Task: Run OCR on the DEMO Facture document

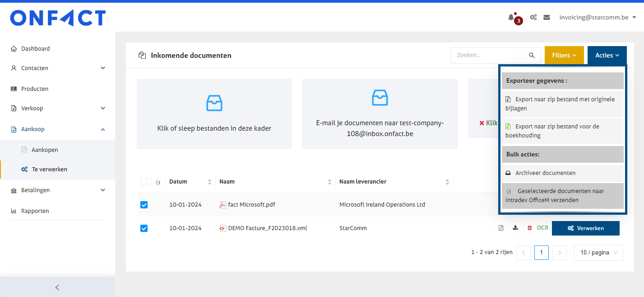Action: [542, 228]
